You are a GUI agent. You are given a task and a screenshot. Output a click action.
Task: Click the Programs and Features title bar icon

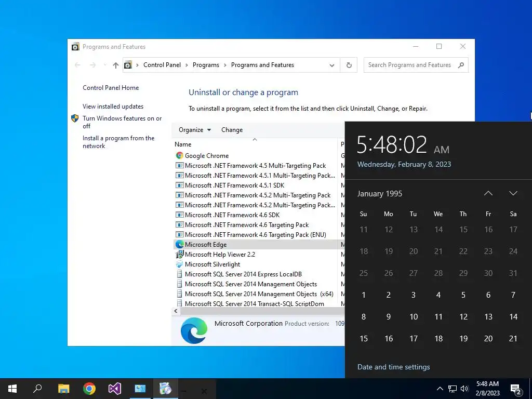pos(75,46)
